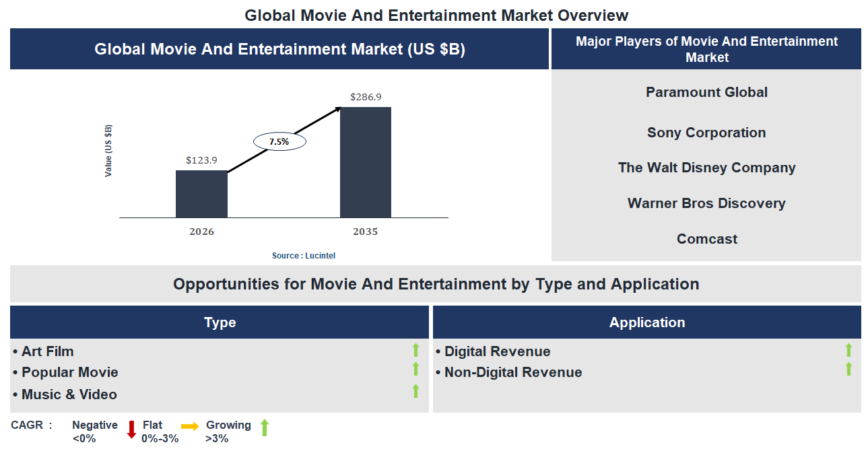Image resolution: width=868 pixels, height=449 pixels.
Task: Toggle the 7.5% CAGR bubble on chart
Action: [279, 141]
